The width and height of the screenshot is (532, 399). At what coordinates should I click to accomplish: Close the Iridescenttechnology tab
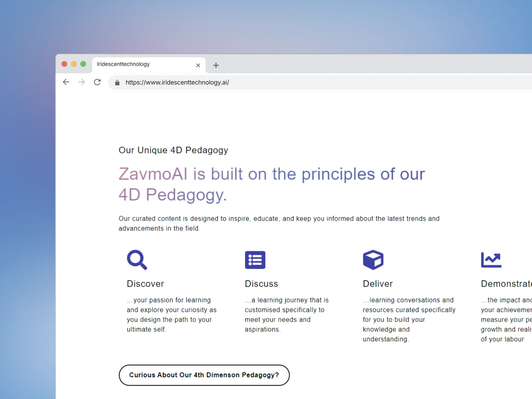[x=198, y=65]
